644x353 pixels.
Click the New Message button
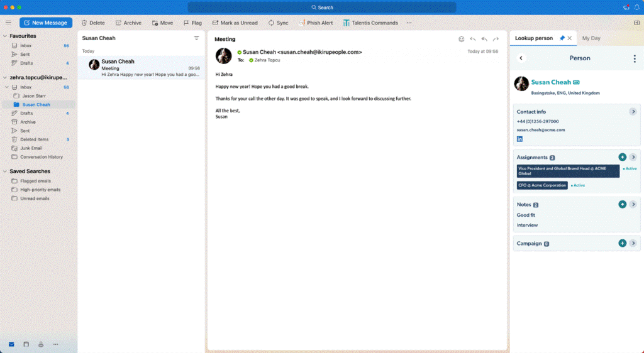pyautogui.click(x=46, y=23)
